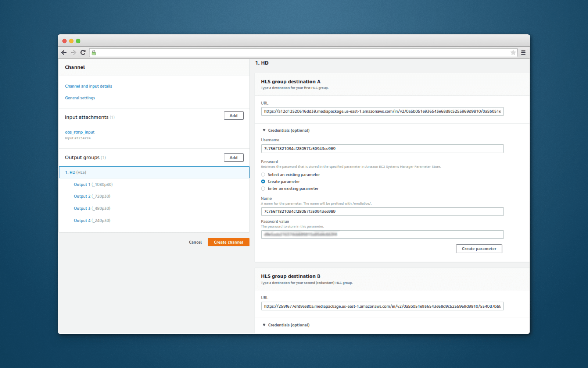Click the yellow window minimize button
The image size is (588, 368).
(71, 41)
